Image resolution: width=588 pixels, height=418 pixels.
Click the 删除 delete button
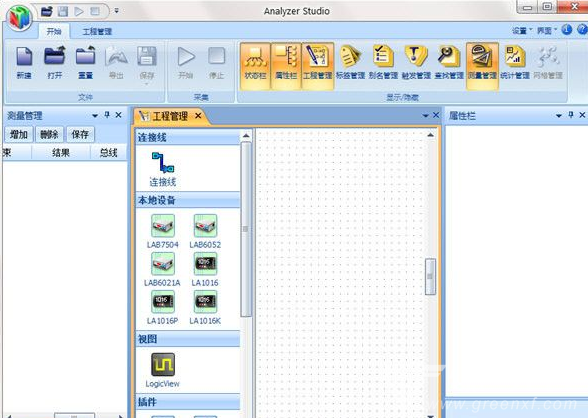pyautogui.click(x=49, y=134)
